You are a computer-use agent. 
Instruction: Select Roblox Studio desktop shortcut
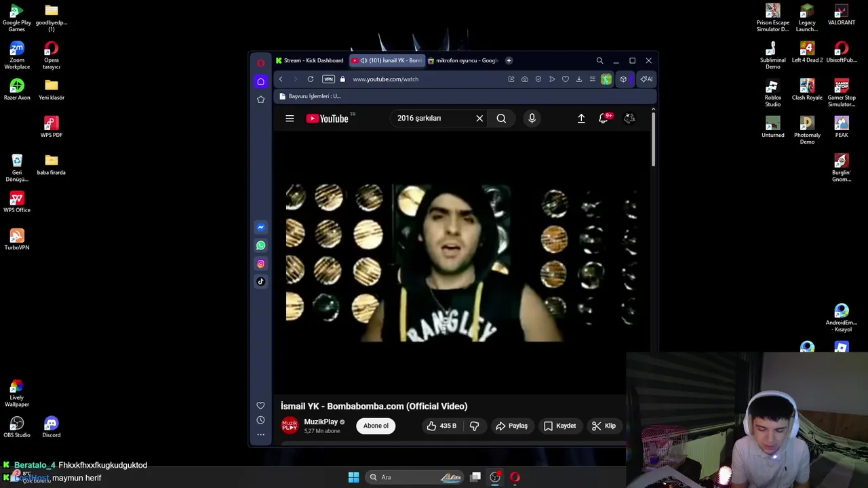pyautogui.click(x=772, y=94)
